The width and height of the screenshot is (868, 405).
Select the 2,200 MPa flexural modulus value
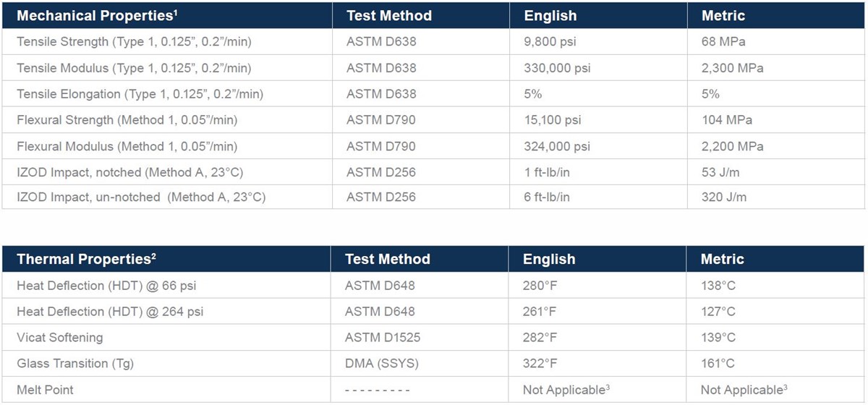pyautogui.click(x=732, y=146)
